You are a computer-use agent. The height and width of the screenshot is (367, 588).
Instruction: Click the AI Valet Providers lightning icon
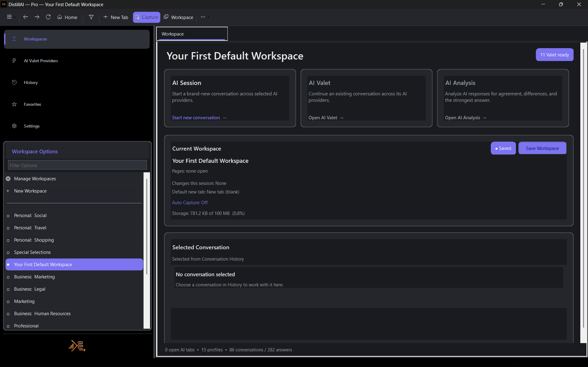14,61
